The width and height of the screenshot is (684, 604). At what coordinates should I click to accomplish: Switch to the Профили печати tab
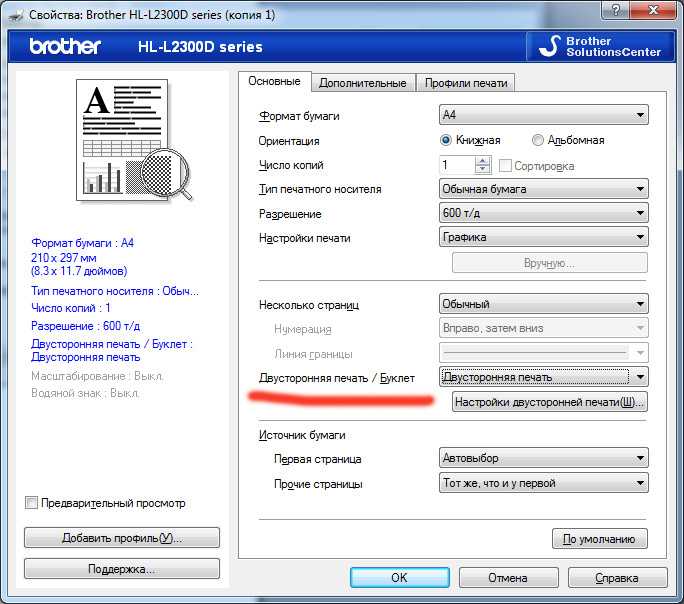(466, 83)
